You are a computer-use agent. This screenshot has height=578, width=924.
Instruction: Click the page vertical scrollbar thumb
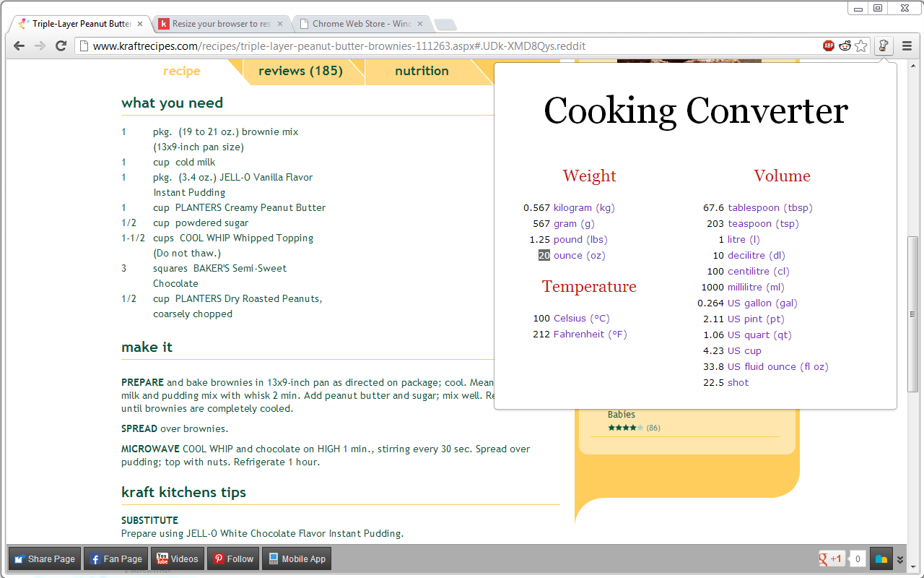coord(912,314)
